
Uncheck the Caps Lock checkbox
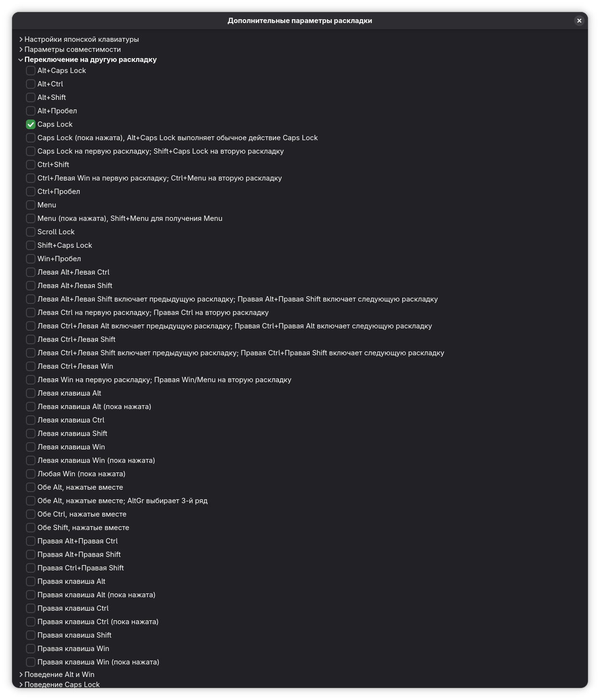click(31, 124)
